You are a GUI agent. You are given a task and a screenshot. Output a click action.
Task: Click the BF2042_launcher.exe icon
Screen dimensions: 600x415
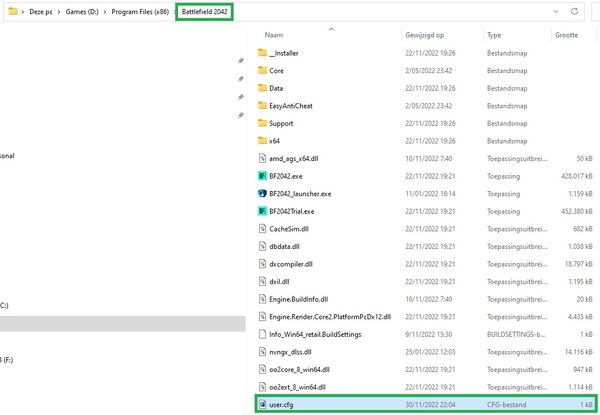coord(262,193)
